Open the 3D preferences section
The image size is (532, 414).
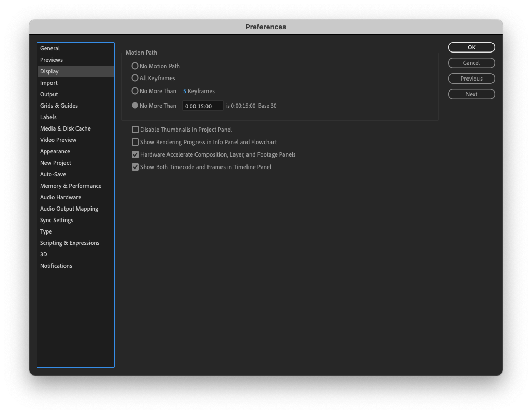click(43, 254)
